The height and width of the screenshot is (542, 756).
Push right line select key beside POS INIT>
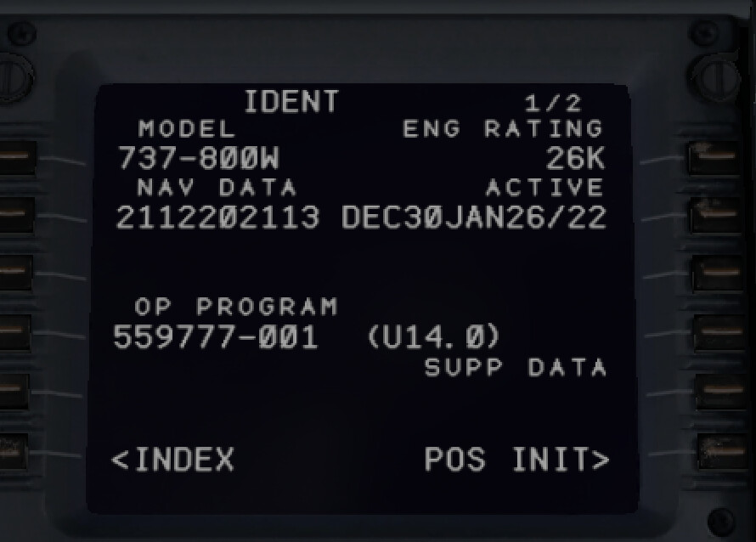coord(722,451)
